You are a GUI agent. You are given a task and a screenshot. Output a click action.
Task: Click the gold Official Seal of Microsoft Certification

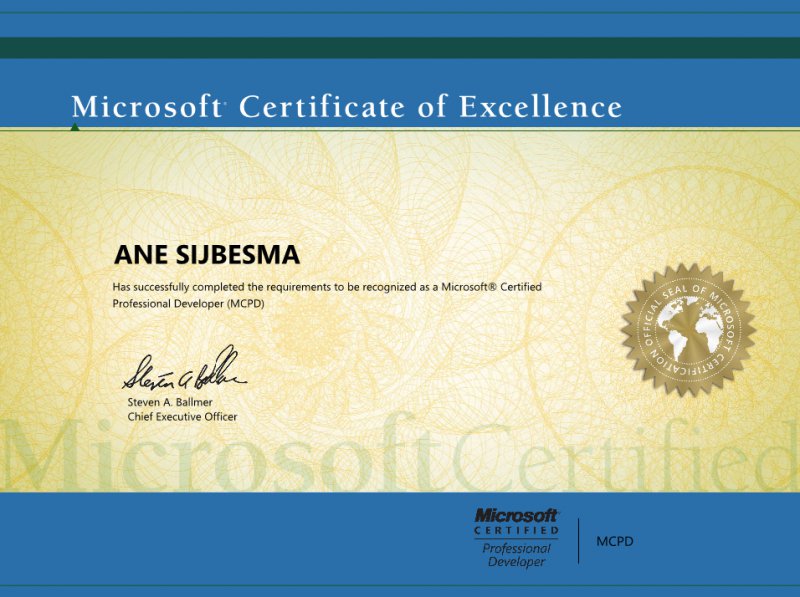pos(688,330)
